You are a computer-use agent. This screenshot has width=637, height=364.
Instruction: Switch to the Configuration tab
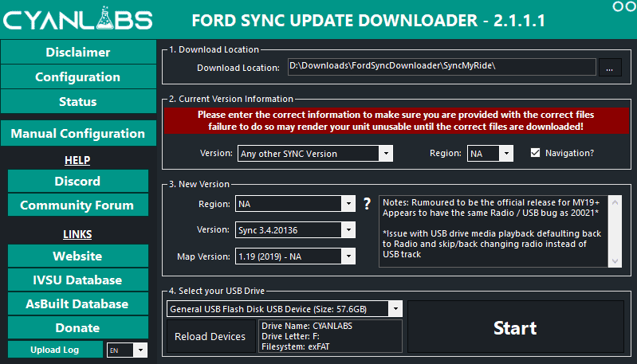78,76
